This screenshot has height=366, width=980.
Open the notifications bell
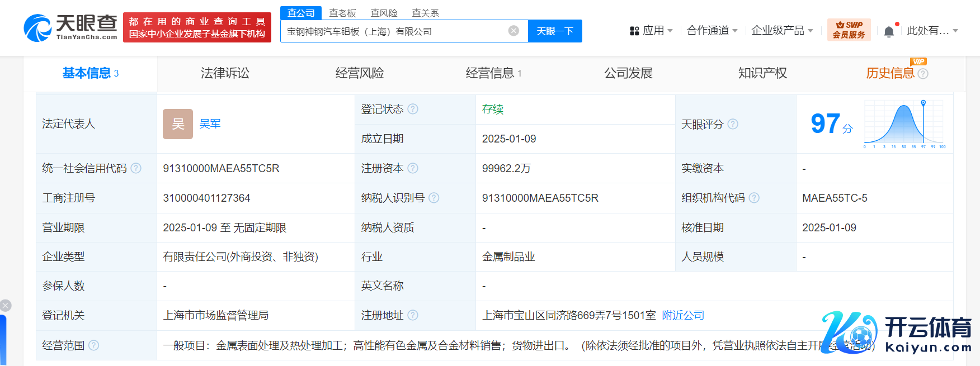pos(889,31)
